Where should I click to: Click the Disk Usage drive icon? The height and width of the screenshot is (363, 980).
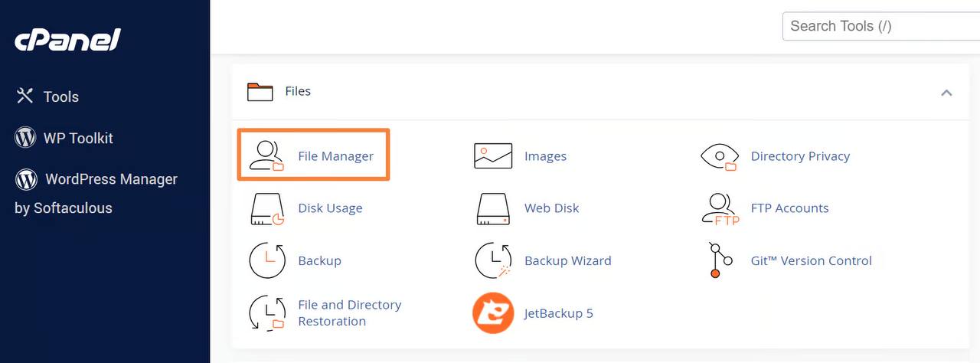click(x=267, y=208)
